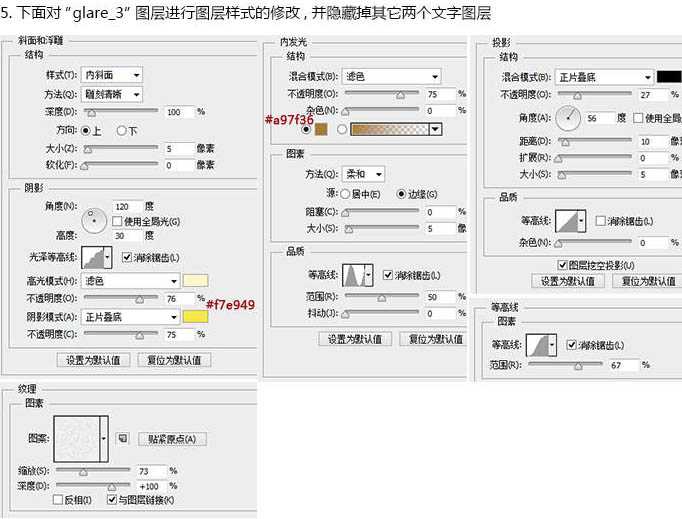Screen dimensions: 682x519
Task: Click the shading angle field showing 120
Action: click(x=127, y=207)
